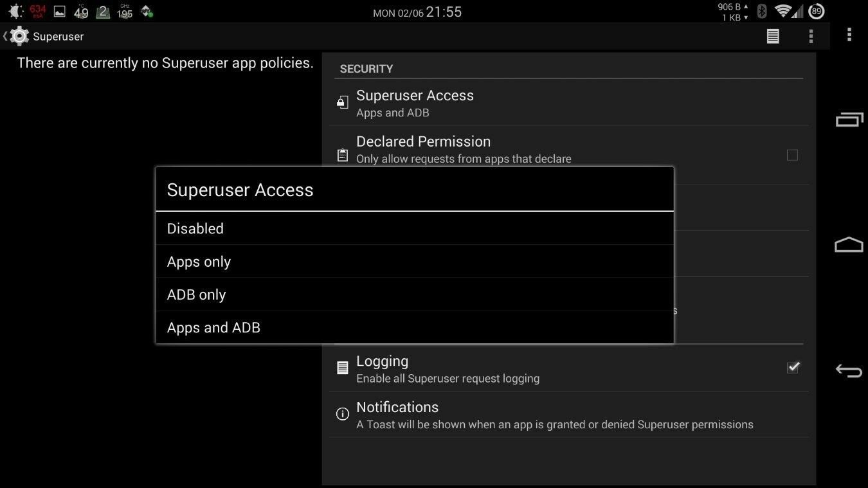Tap the Superuser gear back icon
The width and height of the screenshot is (868, 488).
[17, 37]
